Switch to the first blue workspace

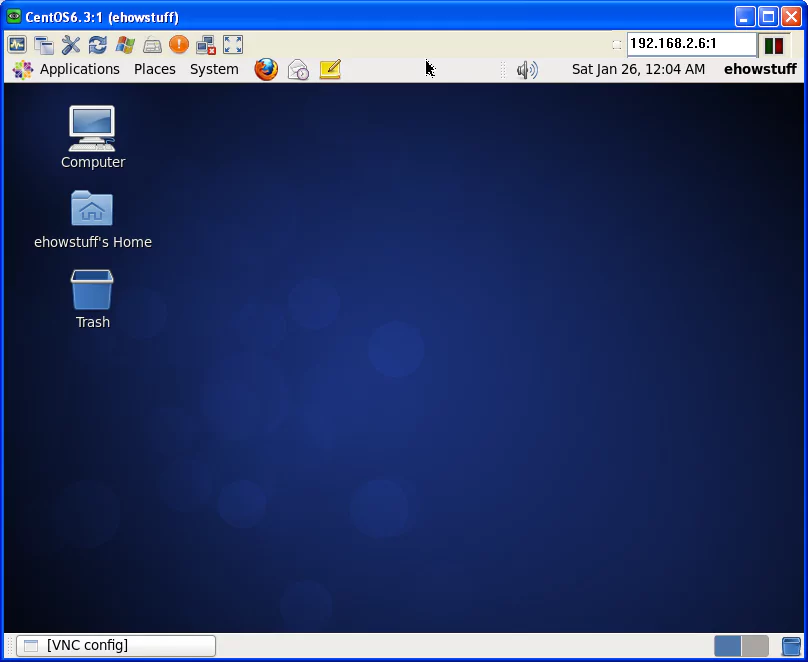coord(728,646)
